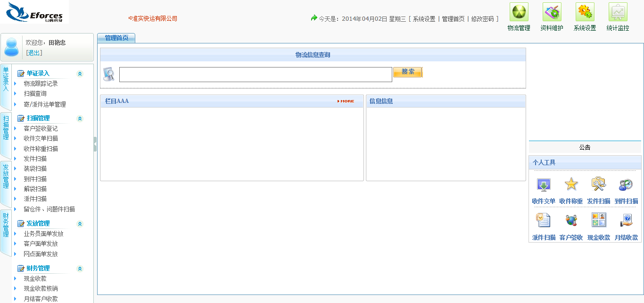Click the 退出 logout link
This screenshot has height=303, width=644.
[x=34, y=53]
